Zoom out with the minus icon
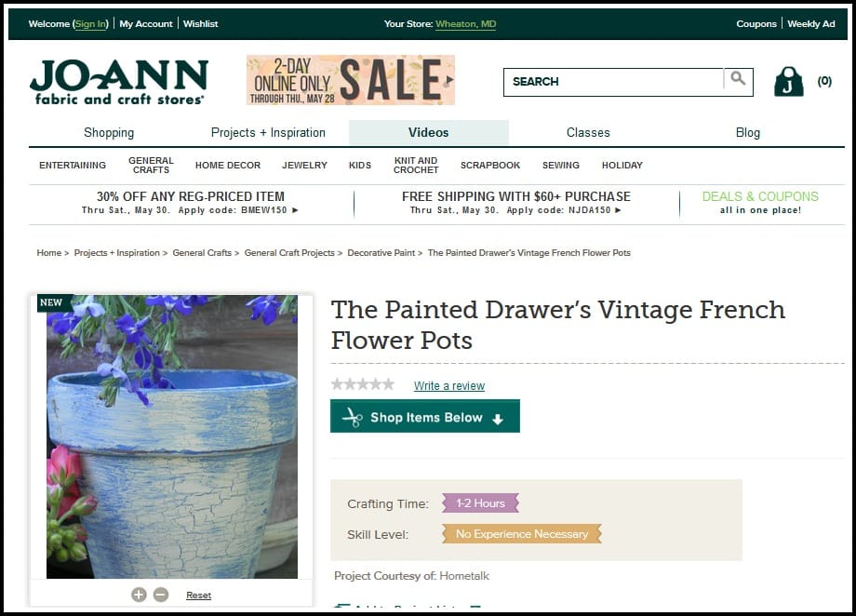This screenshot has height=616, width=856. [161, 595]
